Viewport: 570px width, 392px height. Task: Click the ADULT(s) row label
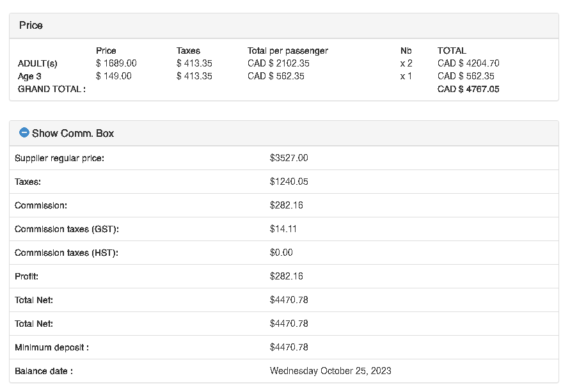tap(38, 63)
